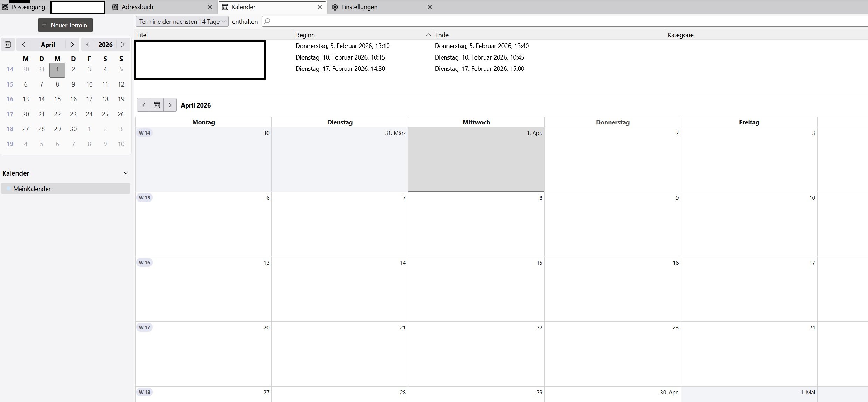Click the mini-calendar today icon
The height and width of the screenshot is (402, 868).
[8, 45]
